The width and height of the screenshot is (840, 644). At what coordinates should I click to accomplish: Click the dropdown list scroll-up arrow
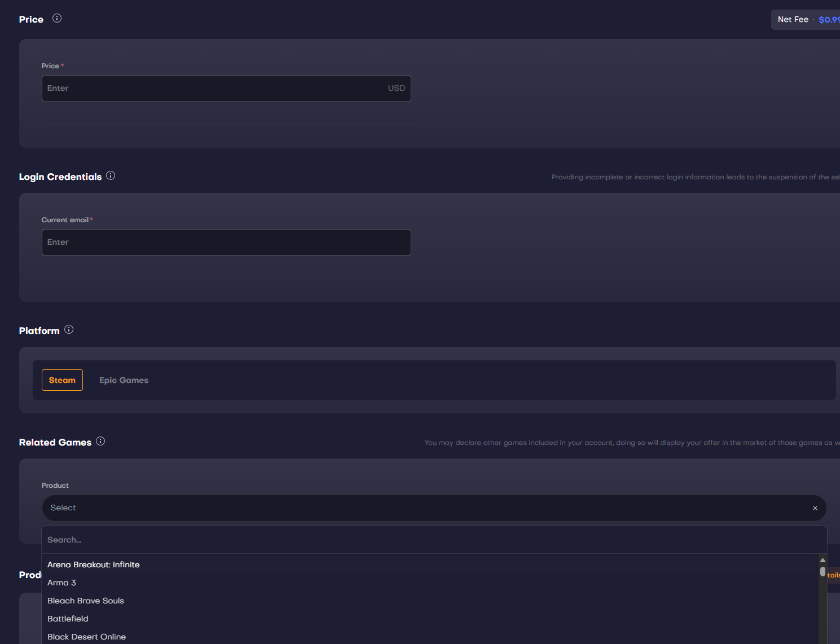click(x=823, y=560)
